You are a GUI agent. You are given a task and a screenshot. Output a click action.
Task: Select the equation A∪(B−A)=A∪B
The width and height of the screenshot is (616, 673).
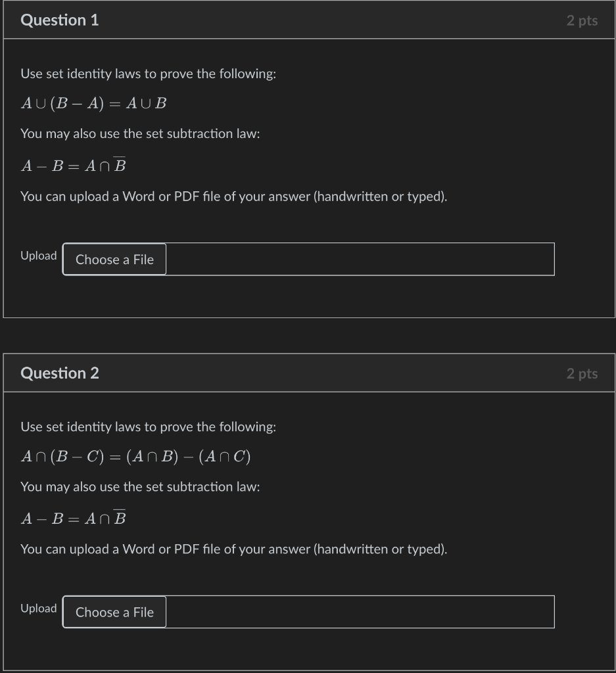[94, 103]
